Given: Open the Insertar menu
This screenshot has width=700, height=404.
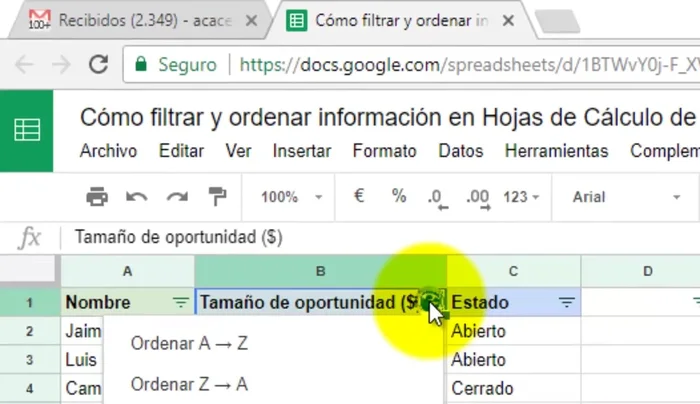Looking at the screenshot, I should [x=302, y=151].
